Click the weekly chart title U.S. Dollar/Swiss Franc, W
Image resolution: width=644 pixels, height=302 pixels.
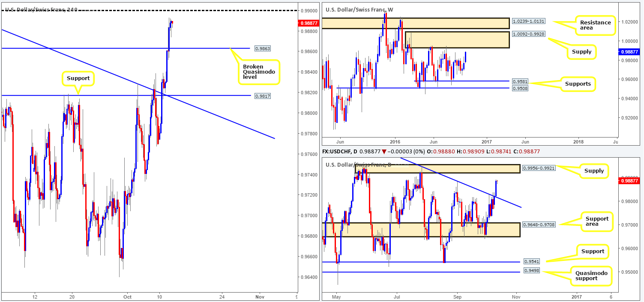[x=359, y=9]
